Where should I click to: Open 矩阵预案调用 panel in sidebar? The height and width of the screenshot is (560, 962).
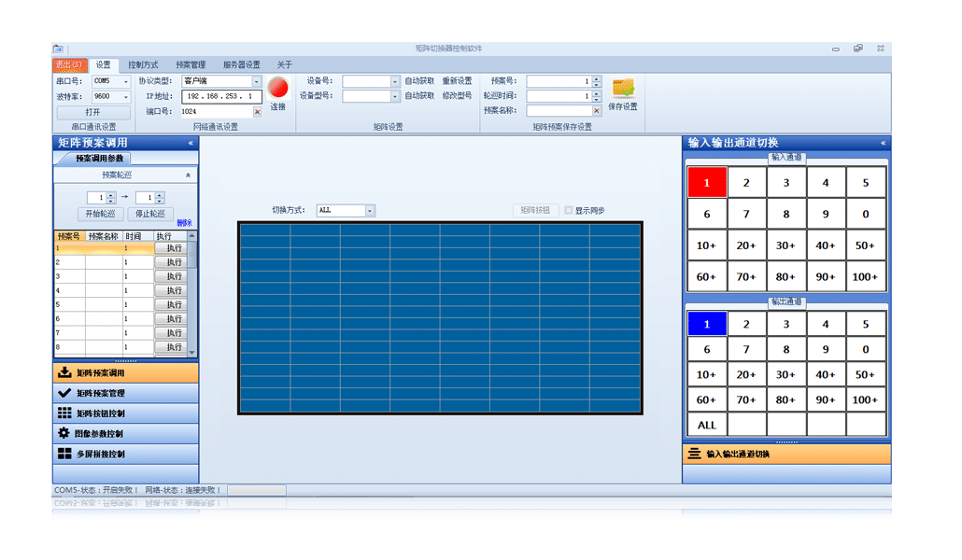125,372
